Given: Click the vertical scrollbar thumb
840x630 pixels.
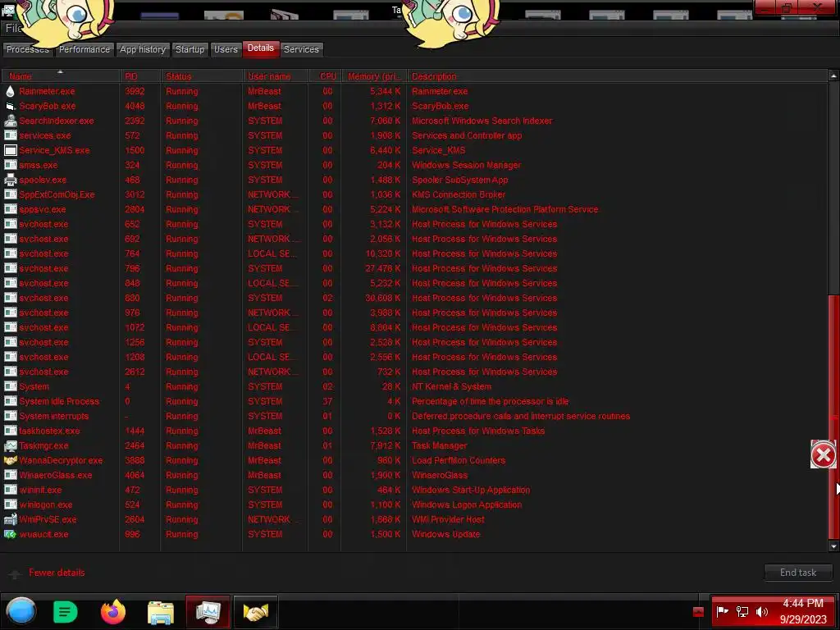Looking at the screenshot, I should coord(833,417).
